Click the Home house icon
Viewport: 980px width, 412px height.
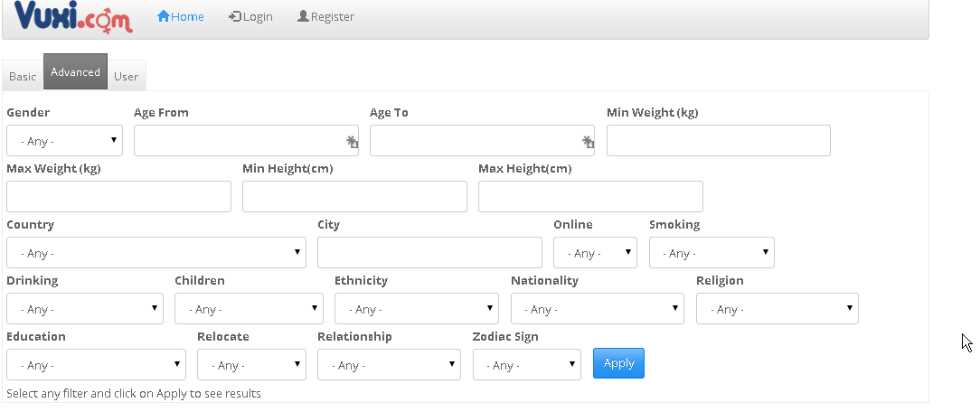click(164, 16)
